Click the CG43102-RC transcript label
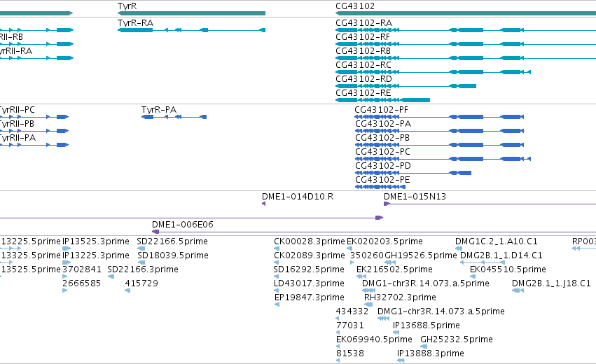This screenshot has height=364, width=596. pyautogui.click(x=363, y=65)
